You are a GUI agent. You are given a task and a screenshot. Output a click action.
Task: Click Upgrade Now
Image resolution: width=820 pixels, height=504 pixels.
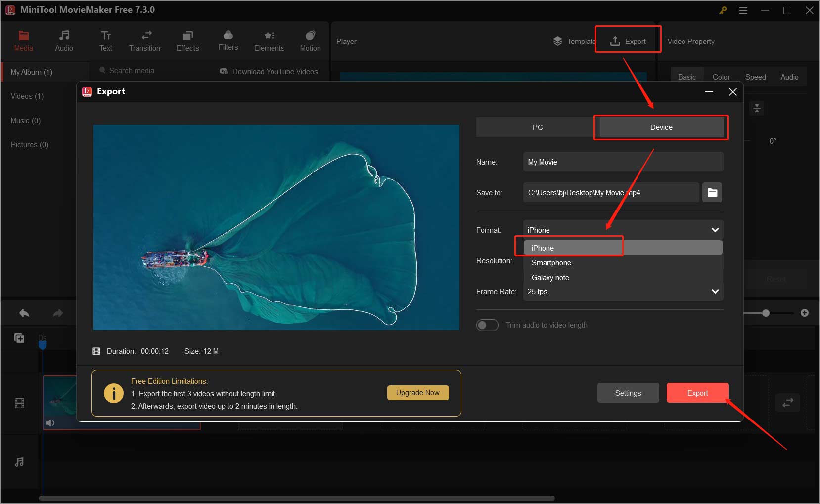tap(418, 393)
